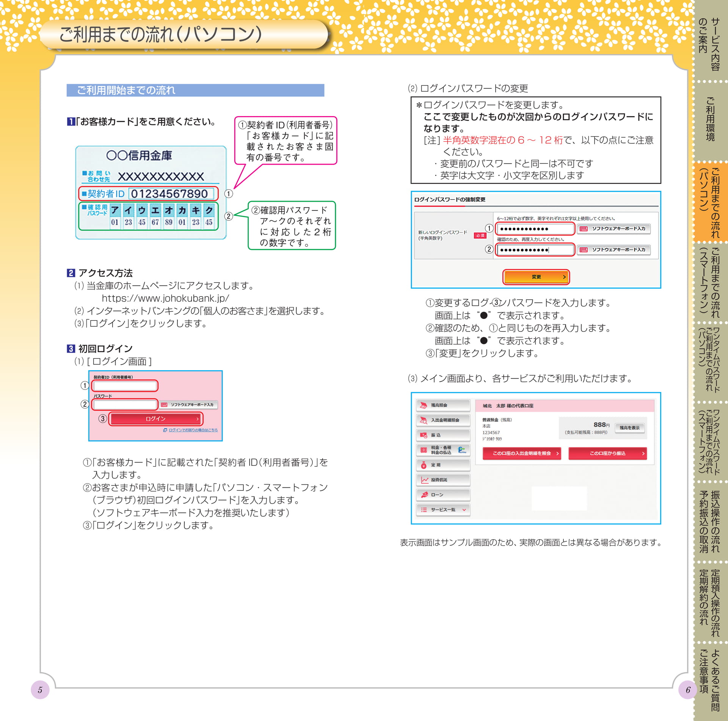Click the card number 01234567890

pos(169,194)
